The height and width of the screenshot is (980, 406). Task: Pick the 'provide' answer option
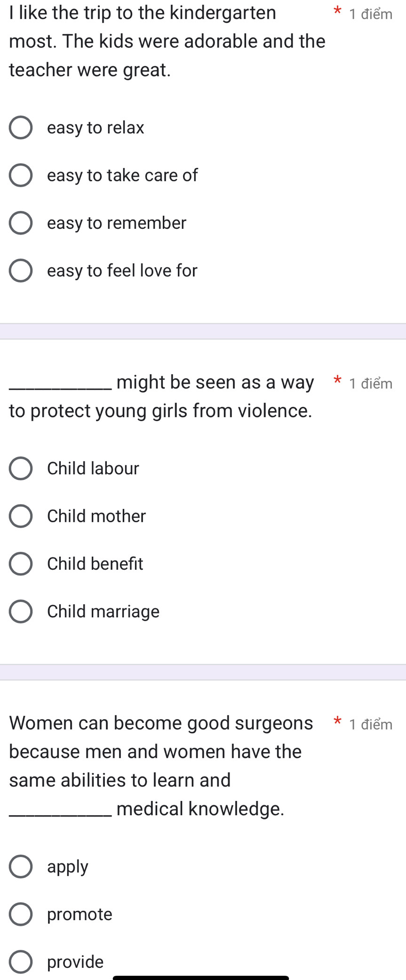pyautogui.click(x=21, y=962)
